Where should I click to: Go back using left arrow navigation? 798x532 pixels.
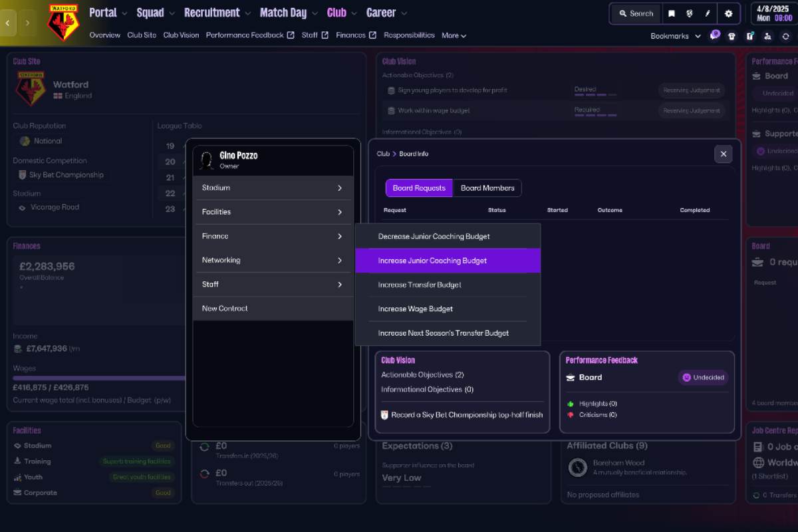[x=8, y=23]
